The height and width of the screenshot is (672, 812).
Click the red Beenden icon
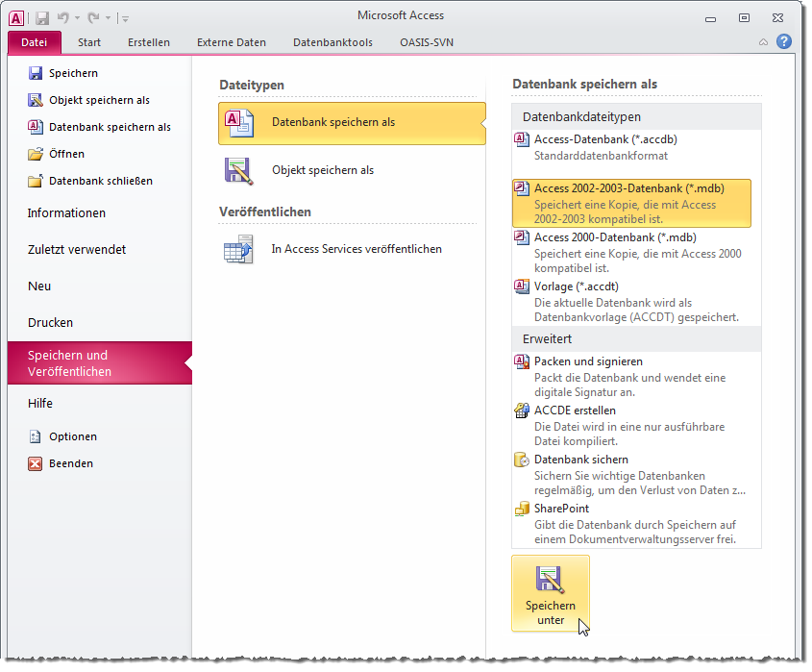(36, 463)
